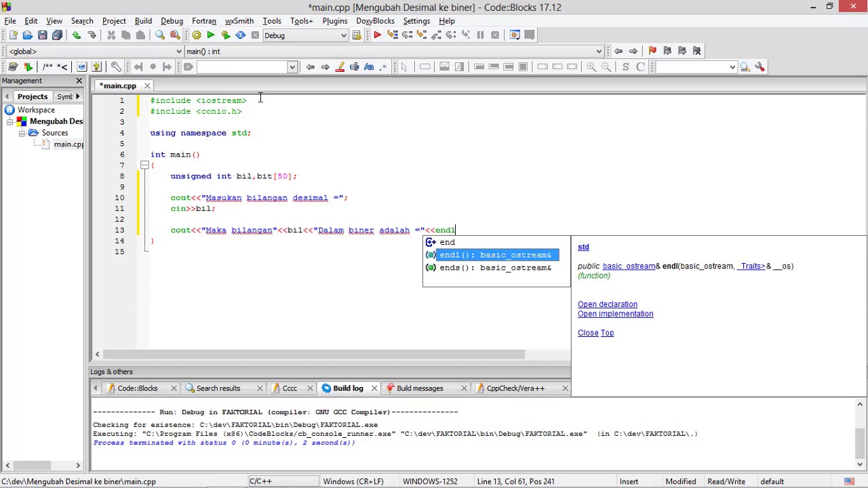The height and width of the screenshot is (488, 868).
Task: Click the Replace icon in the toolbar
Action: click(x=175, y=35)
